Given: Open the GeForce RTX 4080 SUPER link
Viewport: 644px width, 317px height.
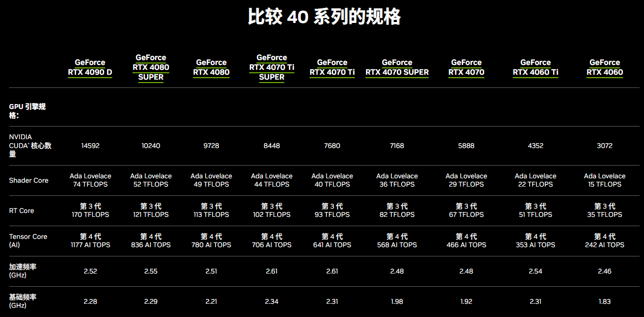Looking at the screenshot, I should (151, 67).
